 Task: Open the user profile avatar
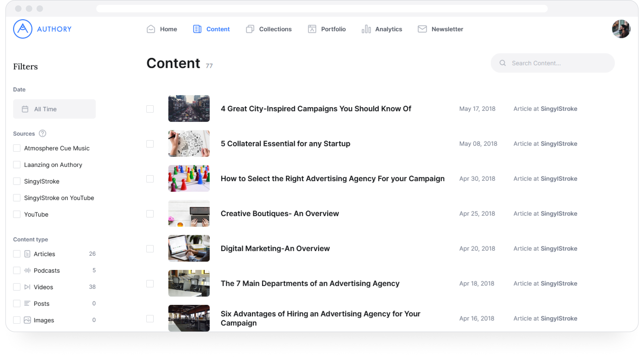[x=621, y=29]
